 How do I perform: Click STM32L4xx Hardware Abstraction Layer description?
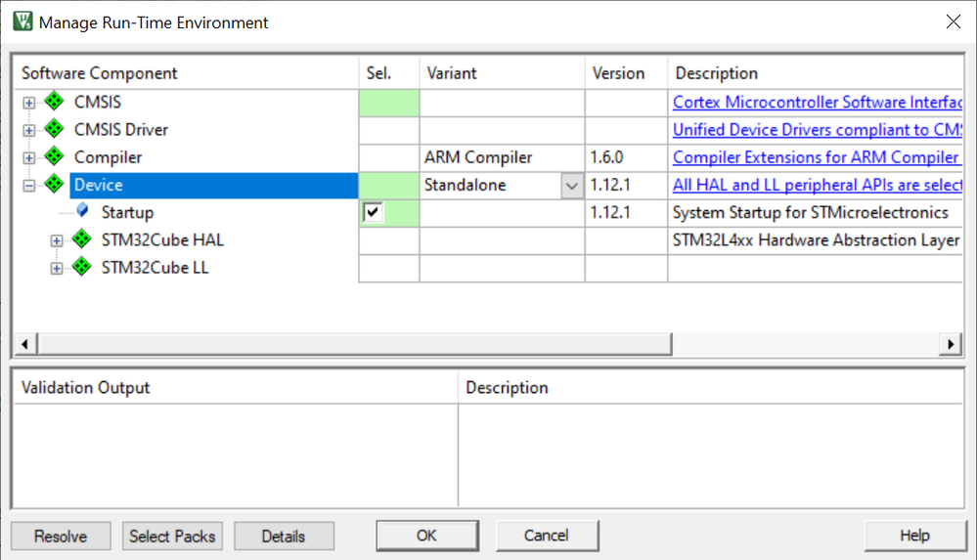tap(817, 239)
